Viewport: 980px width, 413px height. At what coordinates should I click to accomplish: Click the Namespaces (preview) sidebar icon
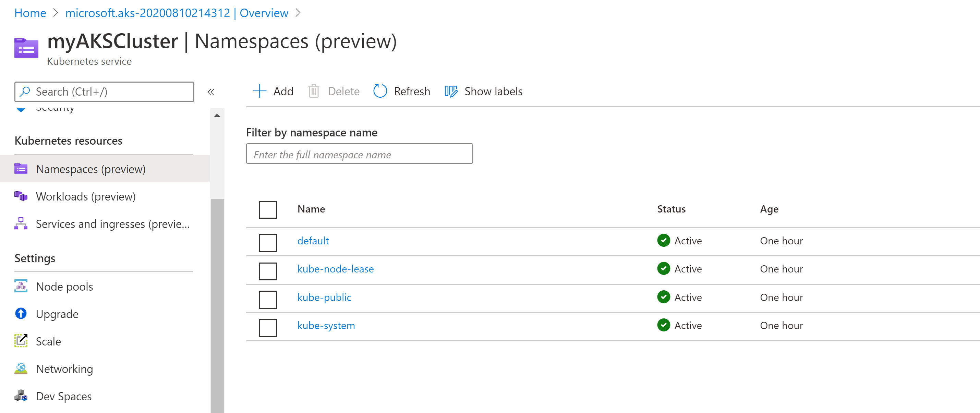pos(21,169)
